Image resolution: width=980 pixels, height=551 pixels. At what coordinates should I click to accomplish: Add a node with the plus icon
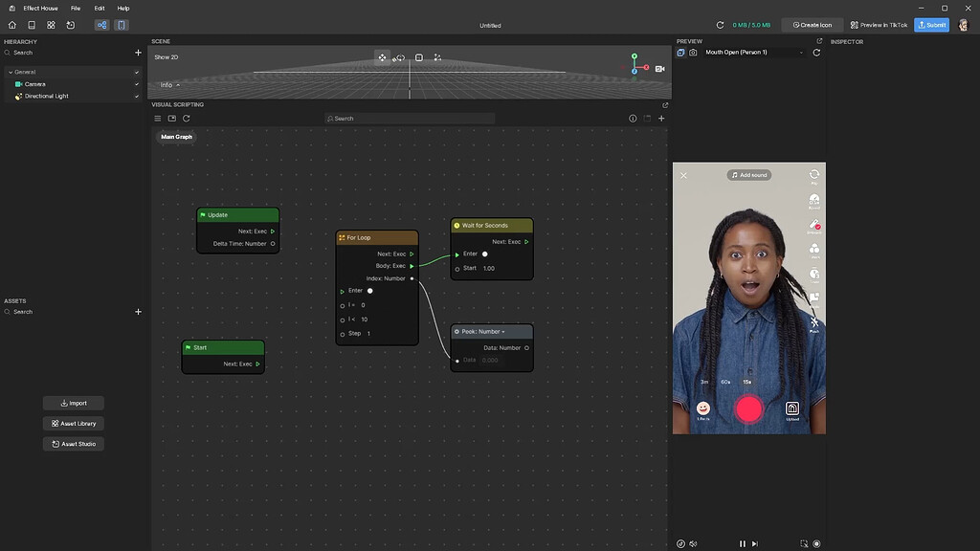click(x=661, y=119)
